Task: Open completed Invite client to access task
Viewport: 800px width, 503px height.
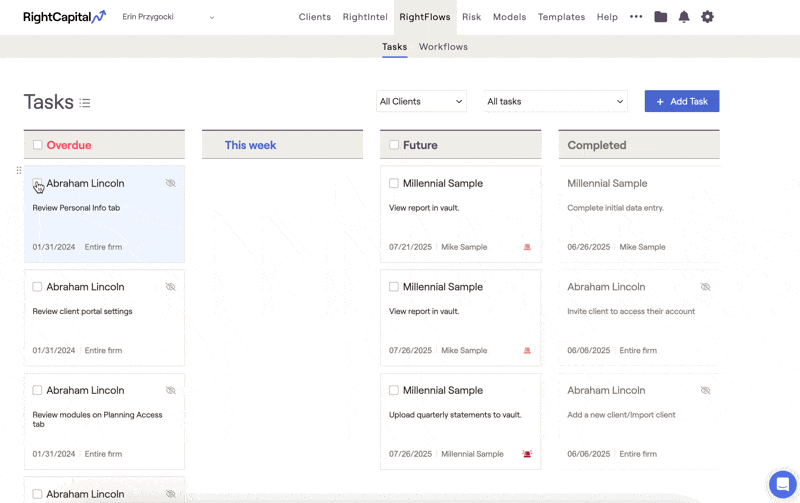Action: (639, 317)
